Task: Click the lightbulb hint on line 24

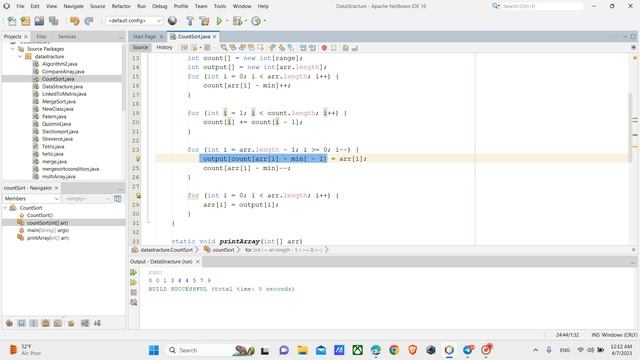Action: 138,159
